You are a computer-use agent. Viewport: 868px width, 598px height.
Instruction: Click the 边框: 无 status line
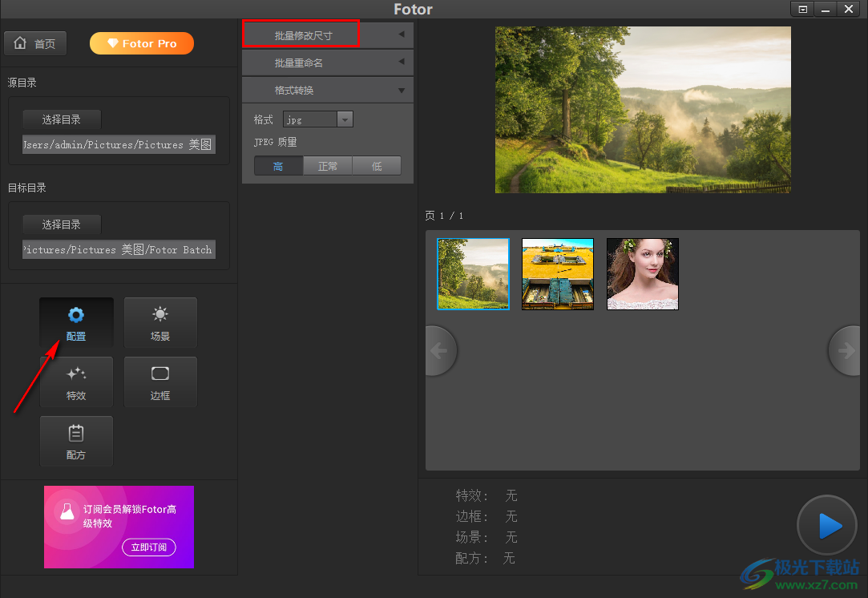pyautogui.click(x=486, y=516)
